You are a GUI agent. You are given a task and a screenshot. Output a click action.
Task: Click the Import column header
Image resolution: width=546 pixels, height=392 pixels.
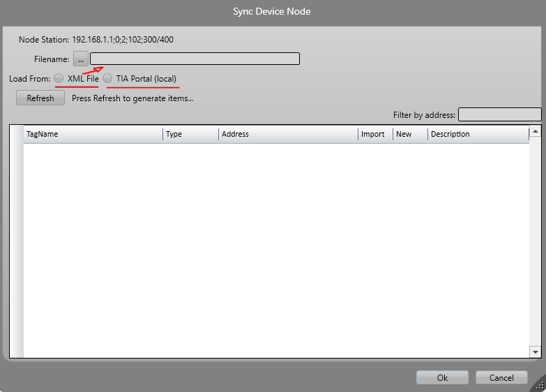click(374, 134)
